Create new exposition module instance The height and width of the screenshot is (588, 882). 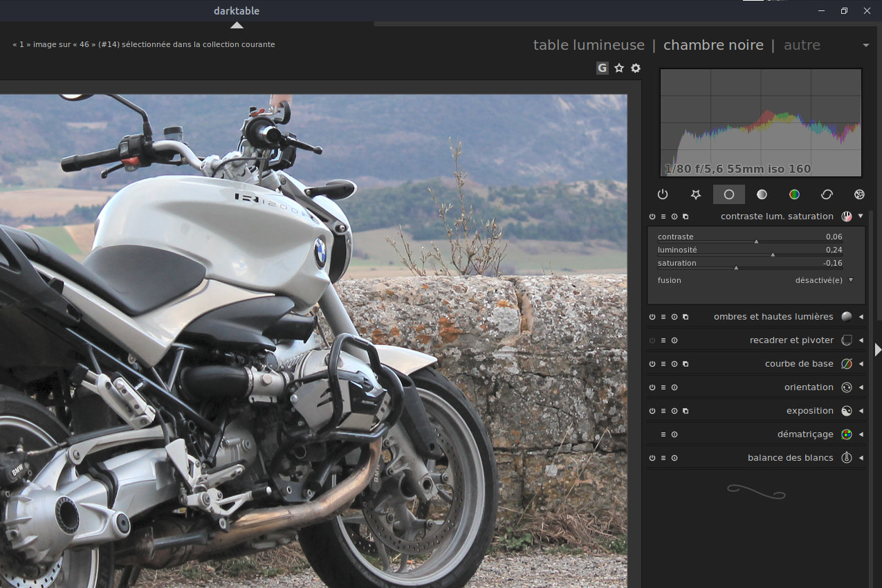[x=686, y=411]
